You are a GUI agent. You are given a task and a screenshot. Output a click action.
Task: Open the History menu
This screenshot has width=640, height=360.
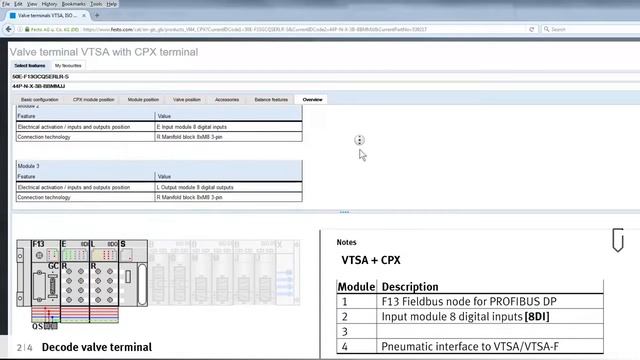click(49, 4)
